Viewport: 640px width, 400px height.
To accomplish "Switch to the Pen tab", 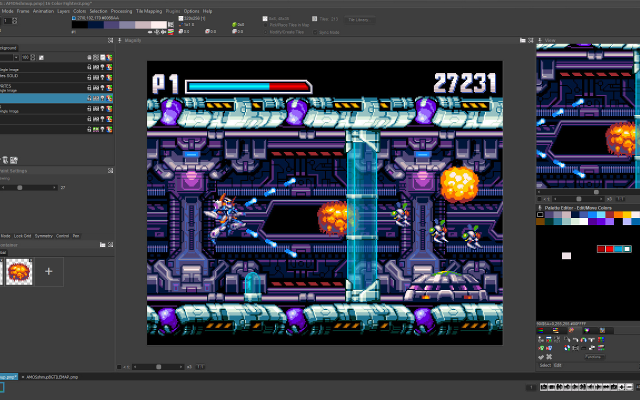I will [x=76, y=236].
